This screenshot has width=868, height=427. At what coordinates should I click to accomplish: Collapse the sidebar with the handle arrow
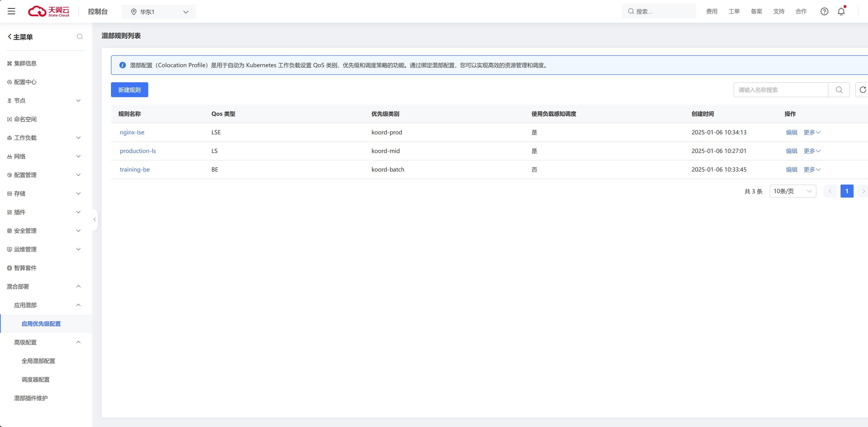point(95,220)
